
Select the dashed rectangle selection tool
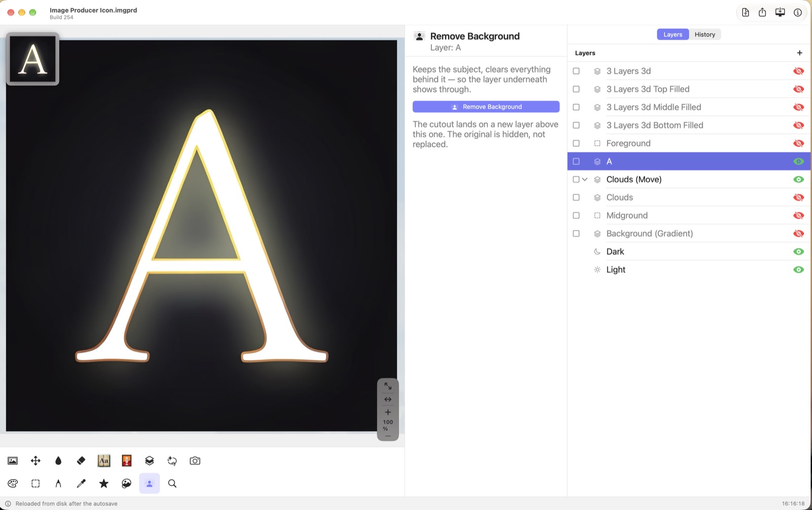click(x=36, y=484)
